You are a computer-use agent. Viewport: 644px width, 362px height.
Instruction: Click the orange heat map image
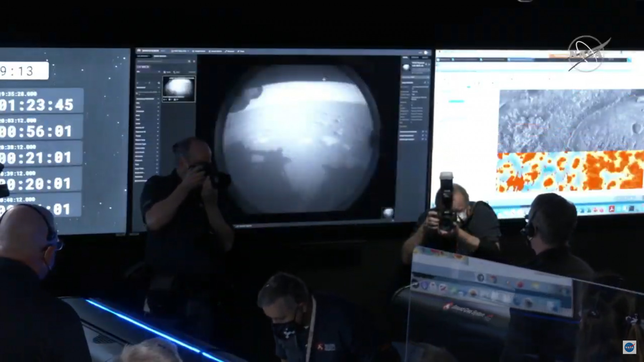(x=570, y=171)
